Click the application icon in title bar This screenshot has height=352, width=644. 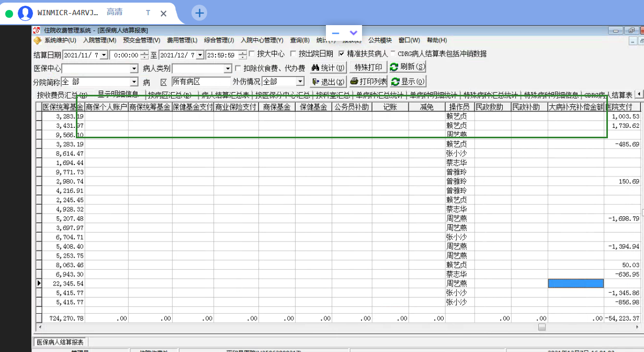tap(37, 30)
